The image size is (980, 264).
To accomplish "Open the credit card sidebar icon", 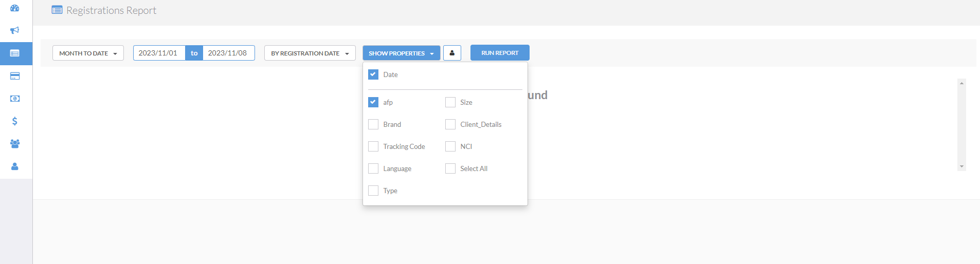I will (x=15, y=76).
